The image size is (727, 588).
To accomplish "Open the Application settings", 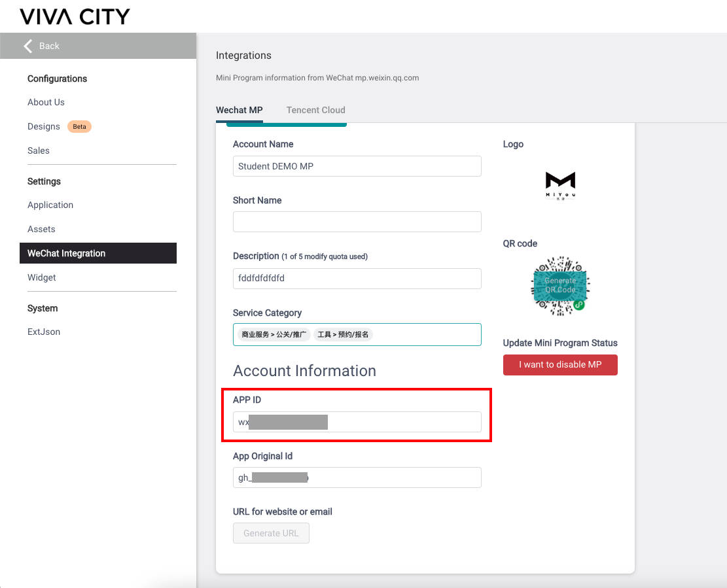I will tap(50, 205).
